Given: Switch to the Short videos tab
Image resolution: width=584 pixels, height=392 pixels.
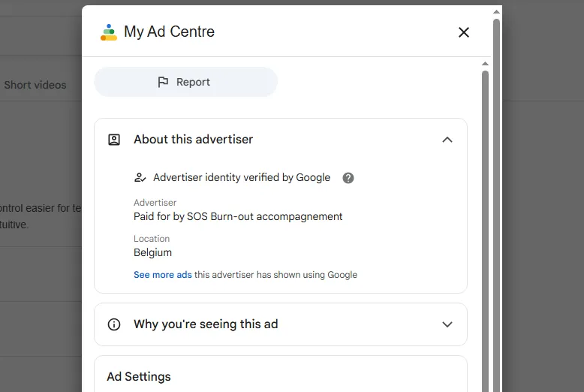Looking at the screenshot, I should tap(35, 85).
